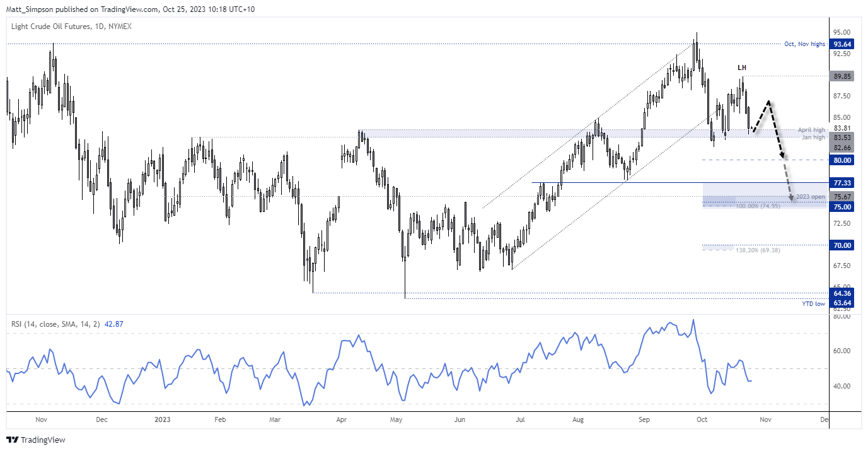Click the 70.00 price level label
Screen dimensions: 868x451
coord(843,245)
